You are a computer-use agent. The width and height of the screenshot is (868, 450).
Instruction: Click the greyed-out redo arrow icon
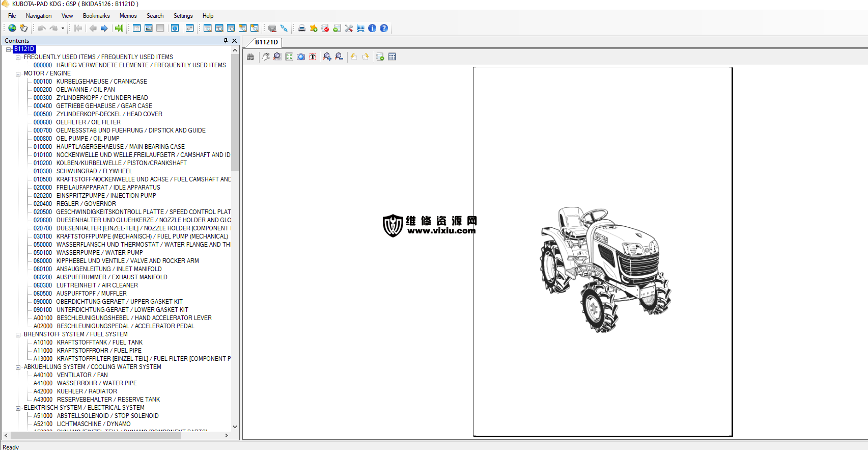click(x=53, y=28)
